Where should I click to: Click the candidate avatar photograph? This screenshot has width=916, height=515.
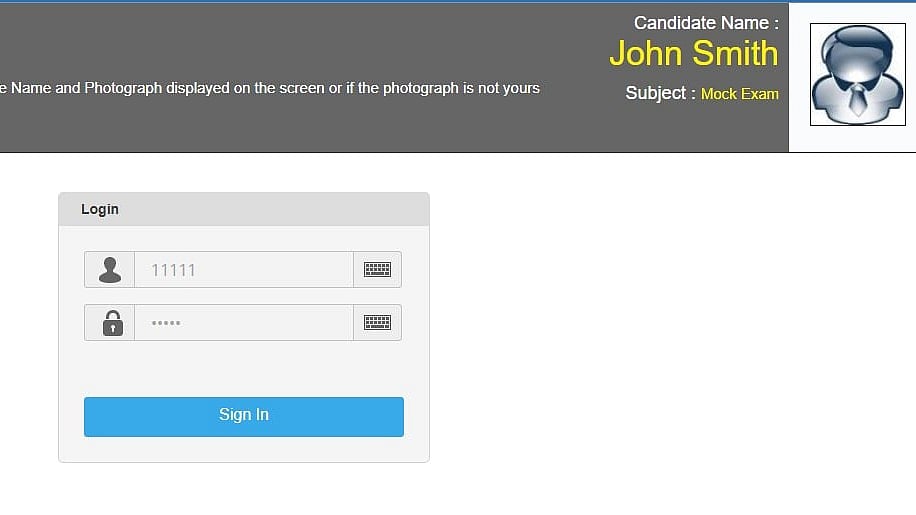click(x=857, y=75)
